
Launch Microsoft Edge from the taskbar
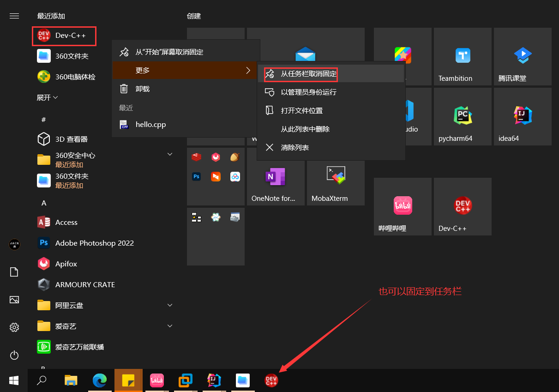click(99, 380)
